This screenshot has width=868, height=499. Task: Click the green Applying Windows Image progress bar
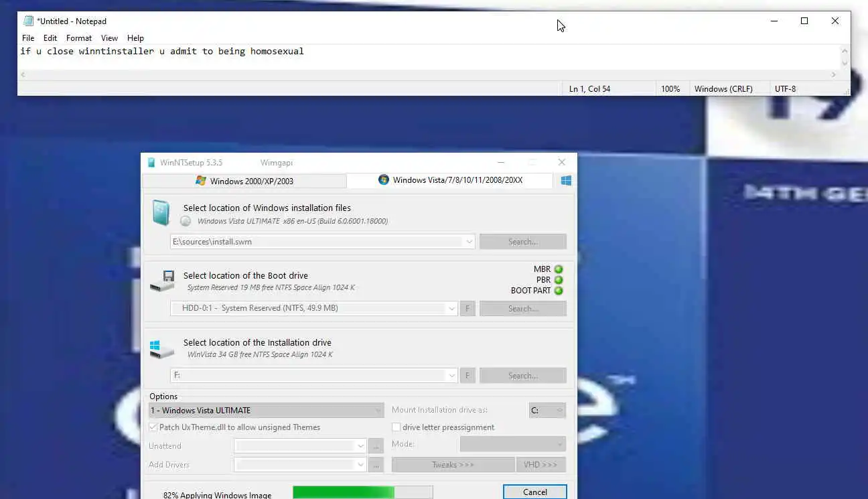[362, 493]
